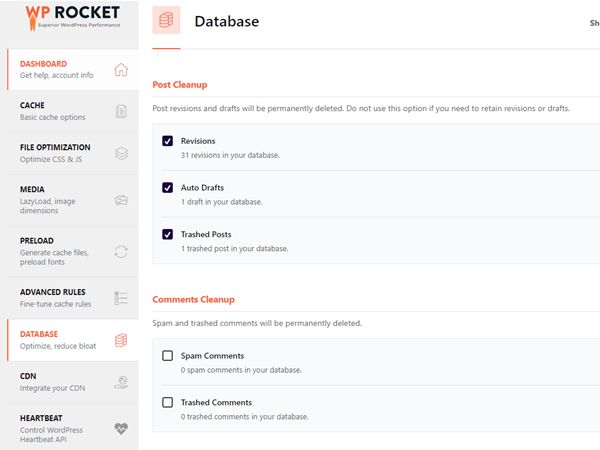The image size is (600, 450).
Task: Click the Trashed Comments label
Action: [216, 403]
